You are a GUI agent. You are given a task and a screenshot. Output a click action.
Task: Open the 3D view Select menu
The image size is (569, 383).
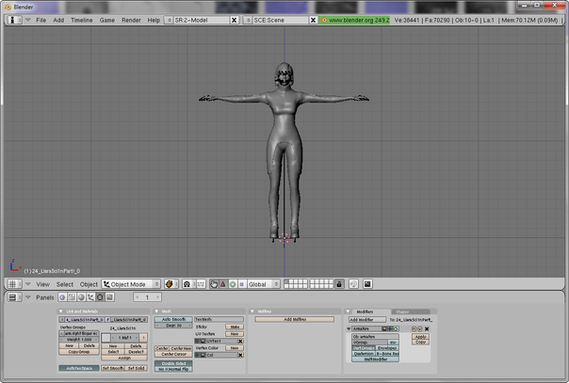tap(65, 284)
